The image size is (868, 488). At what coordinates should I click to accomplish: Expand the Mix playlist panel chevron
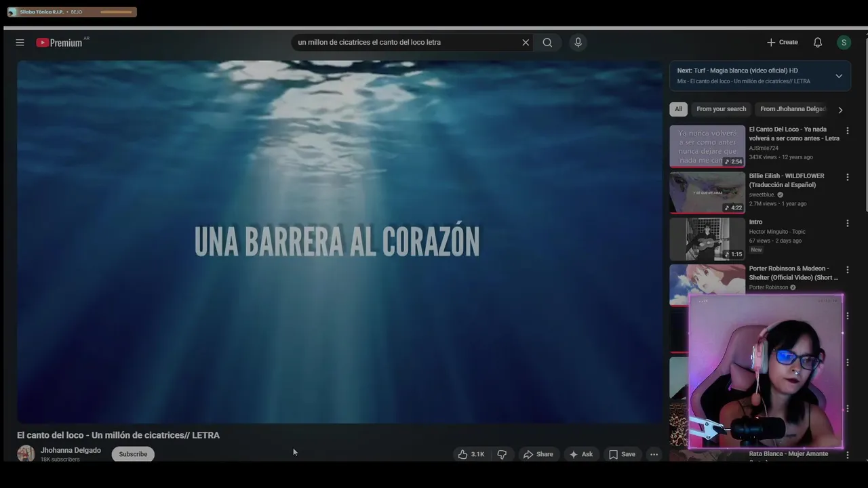839,76
